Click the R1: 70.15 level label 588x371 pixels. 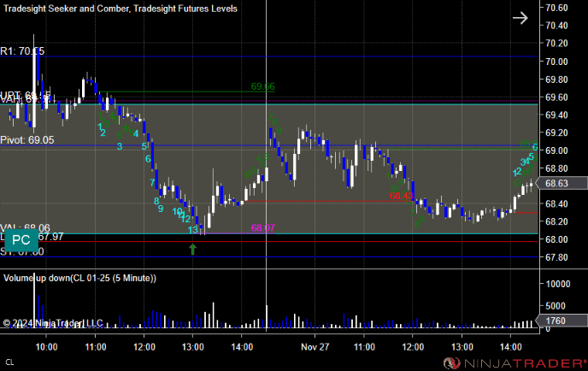tap(22, 51)
